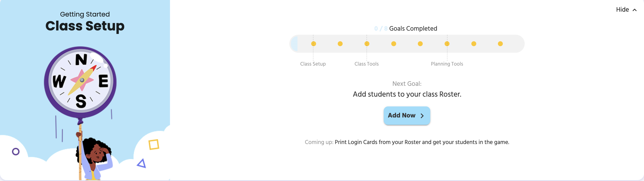Select the second goal dot on the progress bar
This screenshot has height=181, width=644.
340,44
